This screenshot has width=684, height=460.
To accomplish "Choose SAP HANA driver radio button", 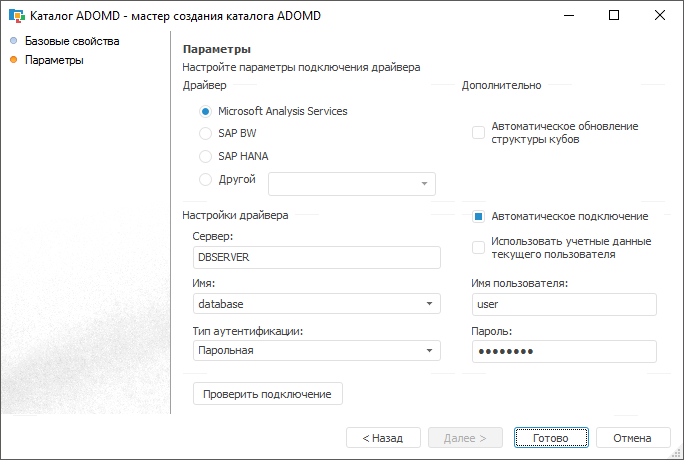I will 206,156.
